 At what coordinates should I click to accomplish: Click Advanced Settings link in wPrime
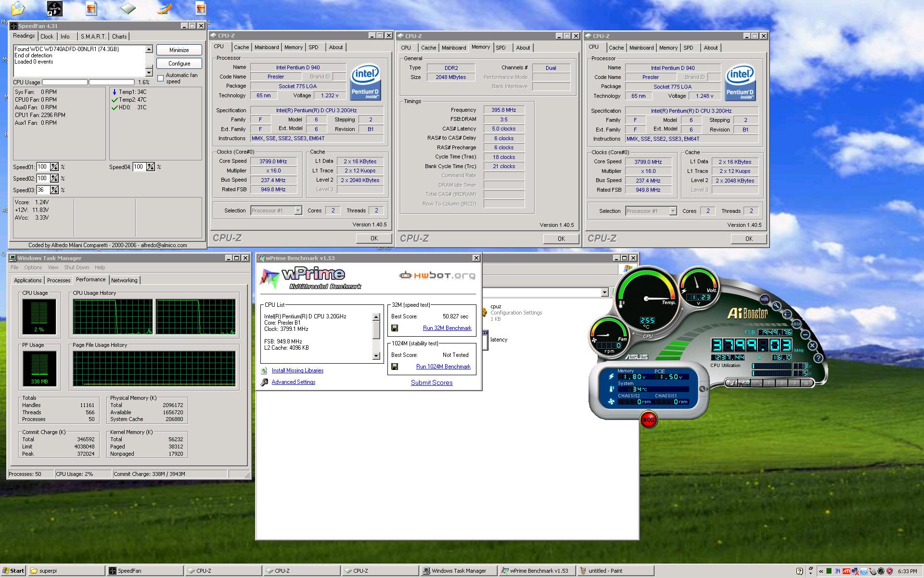pyautogui.click(x=294, y=382)
